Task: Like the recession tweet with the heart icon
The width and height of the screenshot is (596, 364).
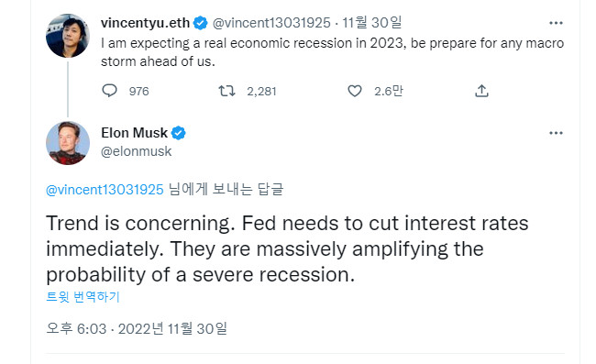Action: [355, 91]
